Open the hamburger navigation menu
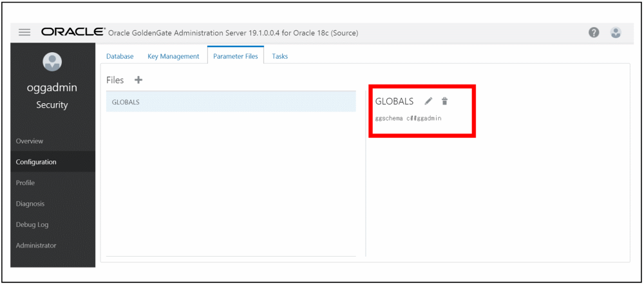Image resolution: width=644 pixels, height=285 pixels. [x=24, y=33]
